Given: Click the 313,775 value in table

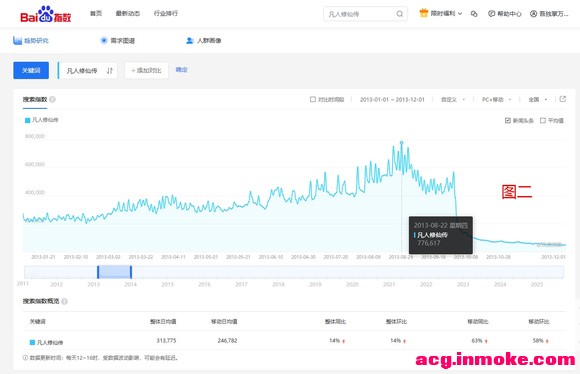Looking at the screenshot, I should (166, 340).
